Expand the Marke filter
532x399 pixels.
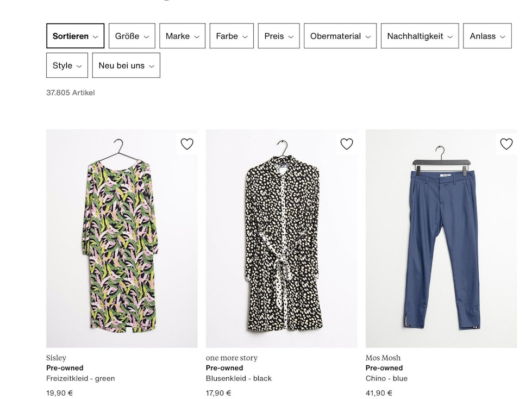click(x=182, y=36)
